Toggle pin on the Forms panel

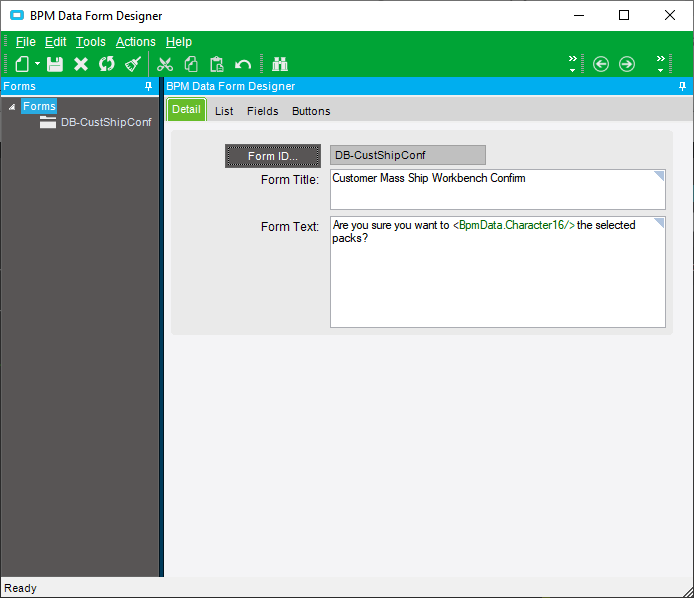pyautogui.click(x=149, y=86)
